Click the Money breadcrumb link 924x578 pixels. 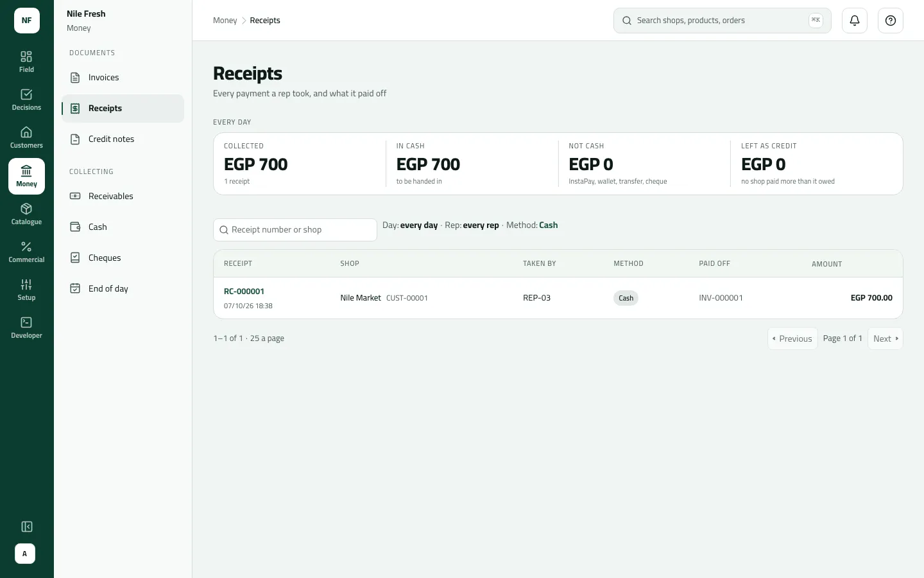pyautogui.click(x=225, y=21)
